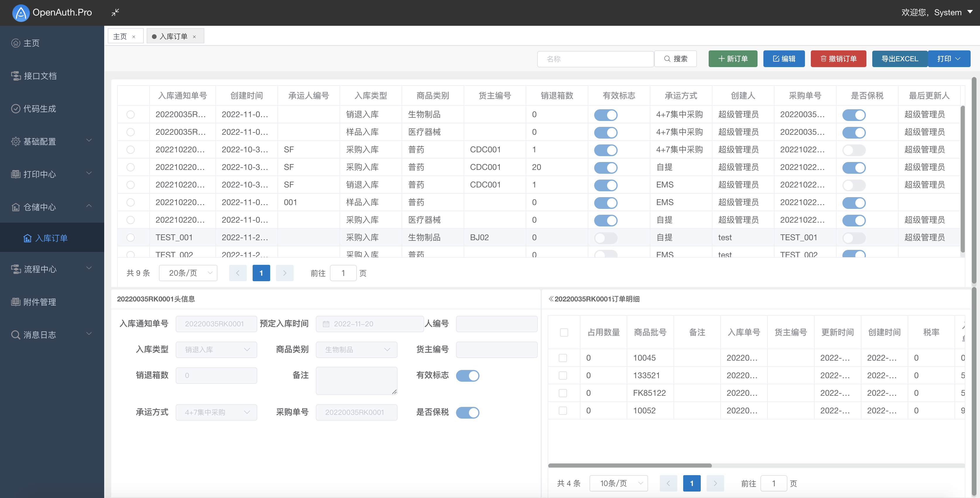Select radio for order with 销退箱数 20

pyautogui.click(x=131, y=167)
